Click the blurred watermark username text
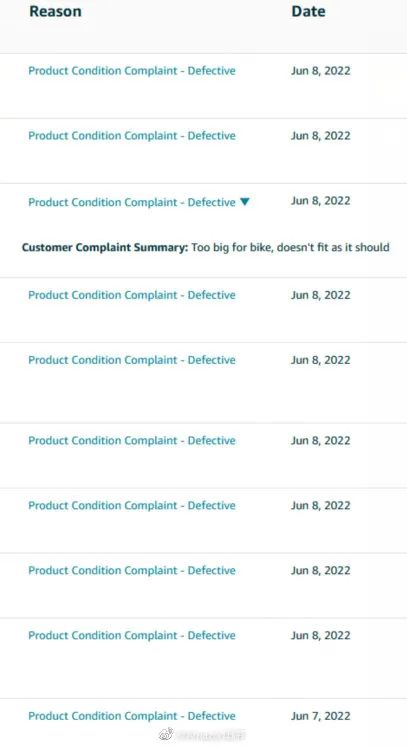Viewport: 407px width, 748px height. [x=211, y=736]
